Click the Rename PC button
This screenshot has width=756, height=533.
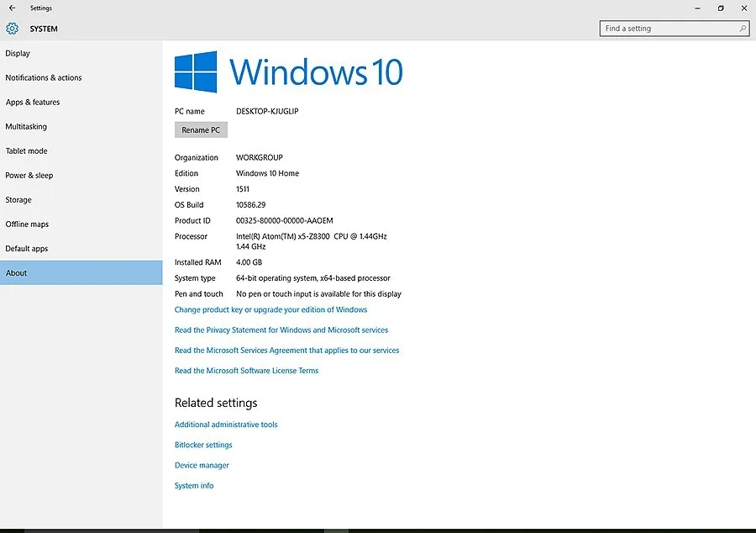point(201,129)
